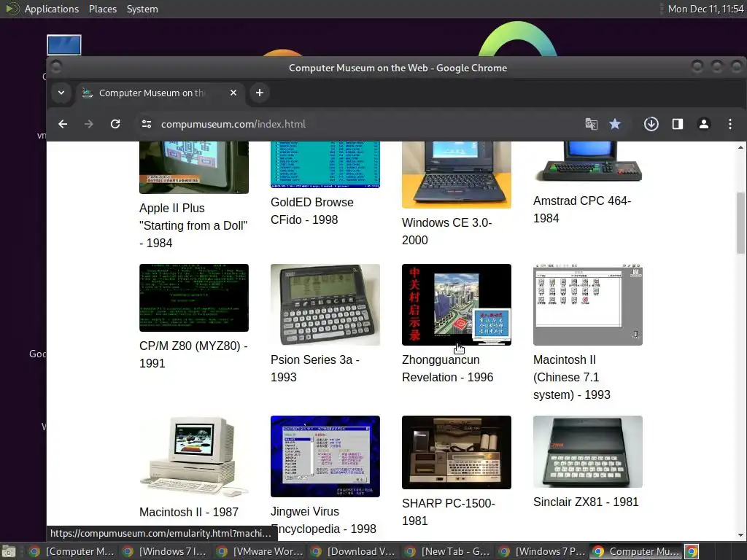Click the bookmark star icon
Screen dimensions: 747x560
pos(615,124)
